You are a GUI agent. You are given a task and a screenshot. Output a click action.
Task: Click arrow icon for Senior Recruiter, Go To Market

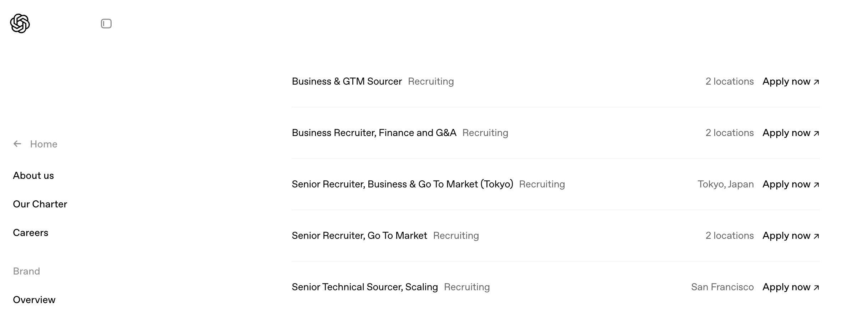816,236
